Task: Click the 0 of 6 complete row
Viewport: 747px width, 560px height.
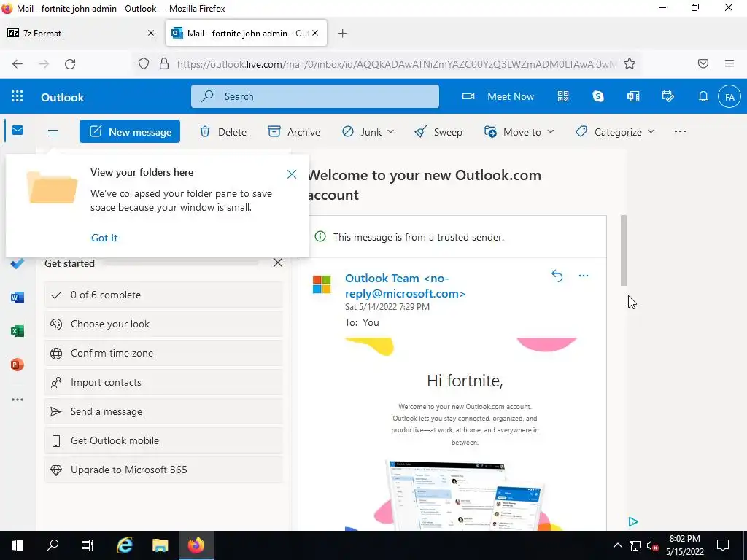Action: [x=163, y=295]
